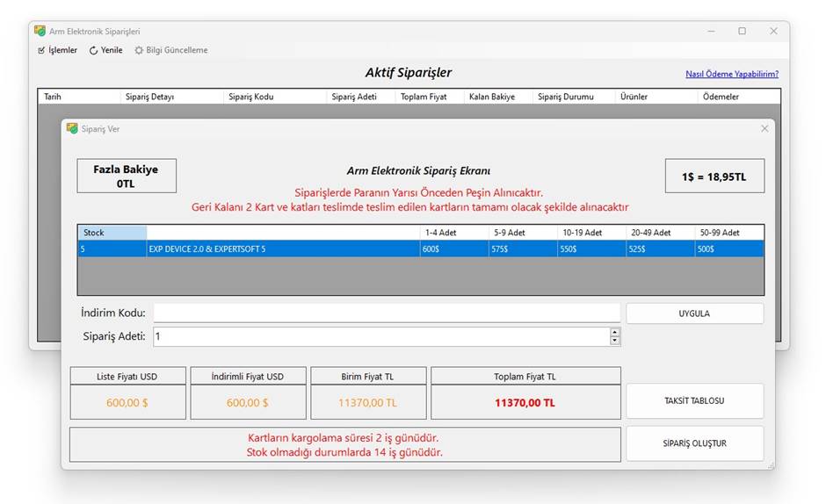
Task: Click the 1-4 Adet column header
Action: pos(453,233)
